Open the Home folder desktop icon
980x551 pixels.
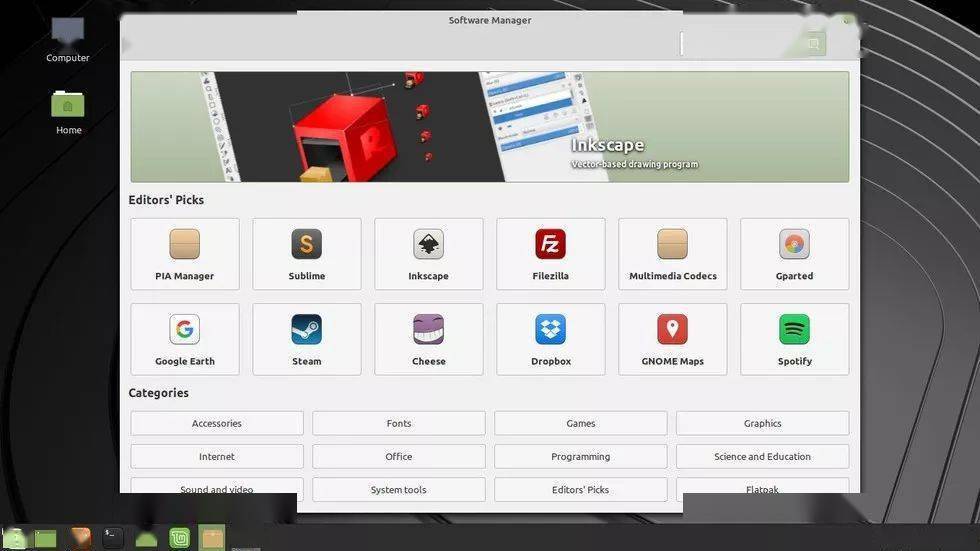tap(68, 112)
